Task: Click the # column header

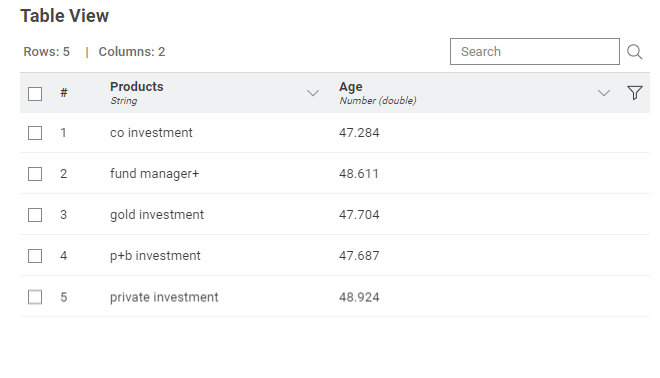Action: pyautogui.click(x=64, y=93)
